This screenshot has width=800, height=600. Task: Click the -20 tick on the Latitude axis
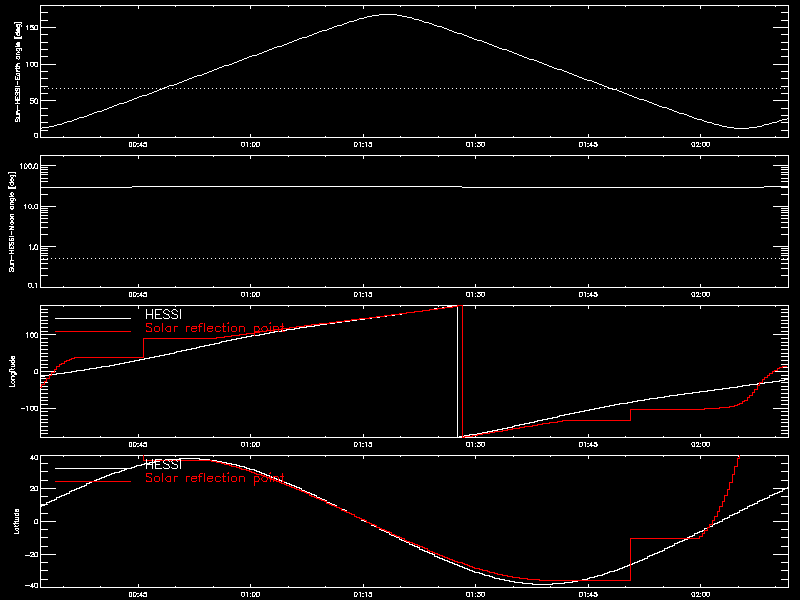[x=32, y=554]
